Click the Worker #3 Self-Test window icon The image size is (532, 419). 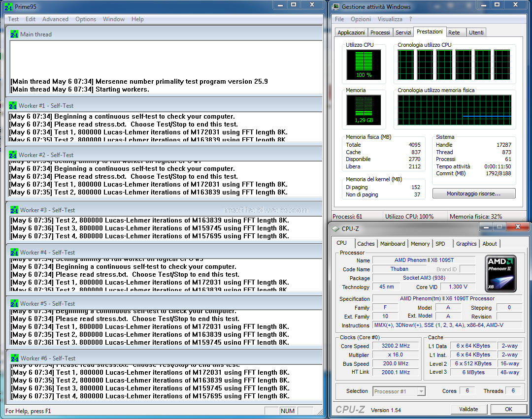coord(14,210)
